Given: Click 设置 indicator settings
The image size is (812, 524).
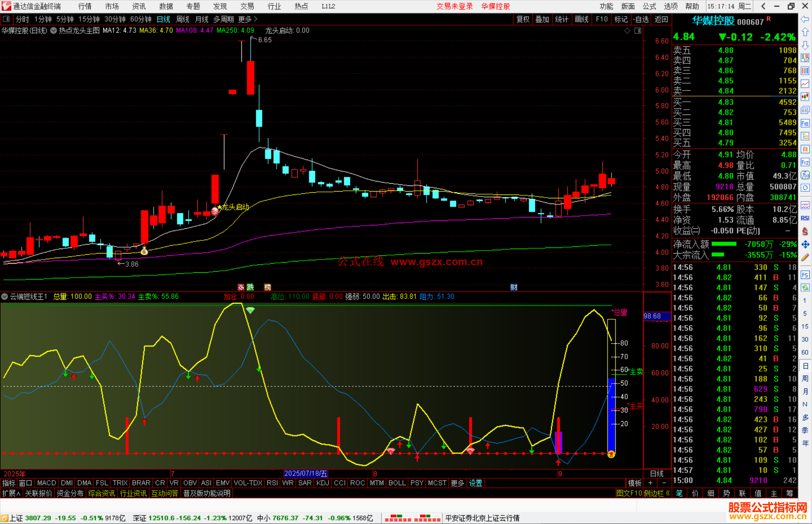Looking at the screenshot, I should tap(476, 483).
